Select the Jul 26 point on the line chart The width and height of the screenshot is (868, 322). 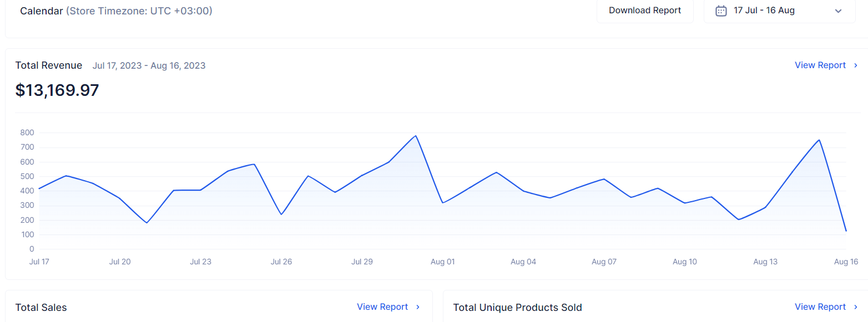[281, 213]
